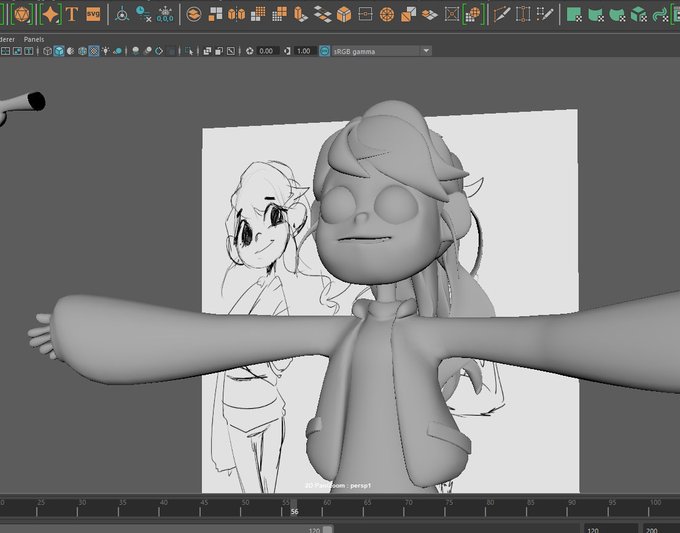Toggle Smooth Shade All cube button
Image resolution: width=680 pixels, height=533 pixels.
(x=59, y=51)
